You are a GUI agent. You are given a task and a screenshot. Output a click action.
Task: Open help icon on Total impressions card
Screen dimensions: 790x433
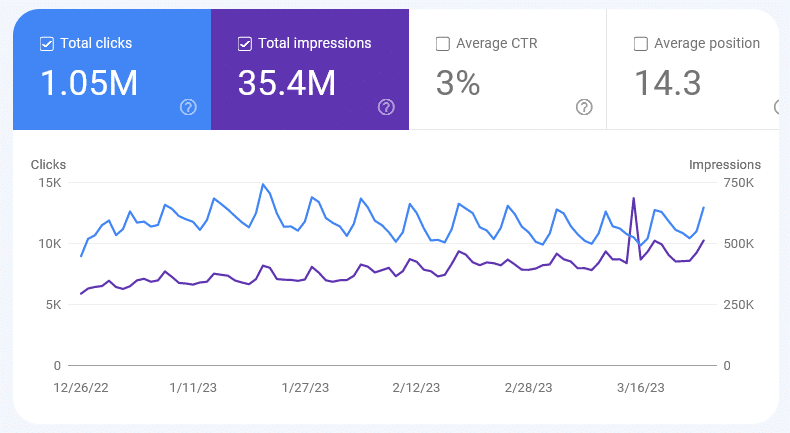pyautogui.click(x=385, y=107)
